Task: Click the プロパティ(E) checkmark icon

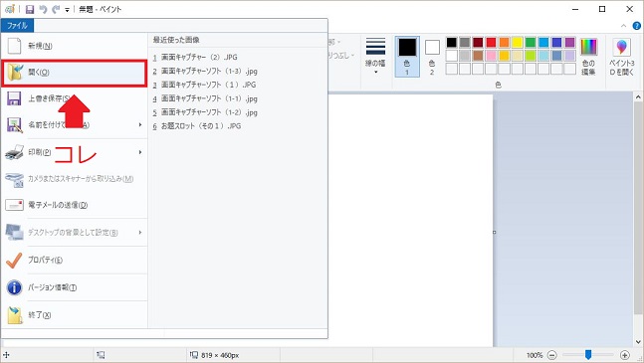Action: coord(14,260)
